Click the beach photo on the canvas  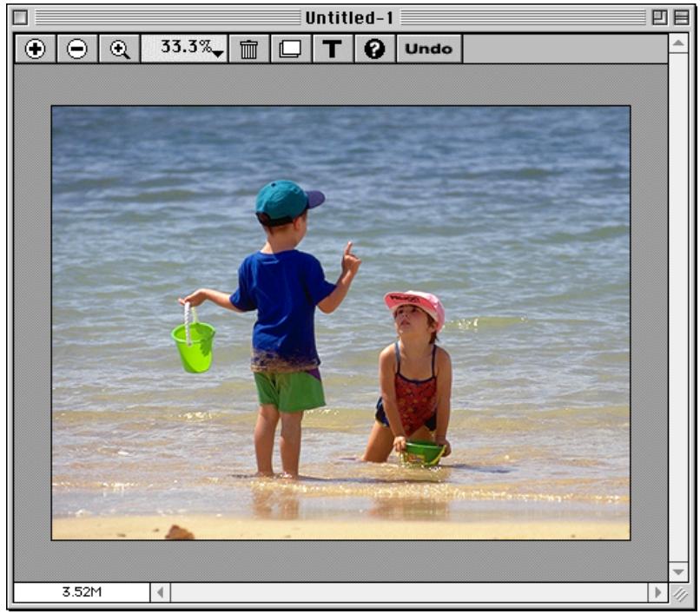point(340,323)
